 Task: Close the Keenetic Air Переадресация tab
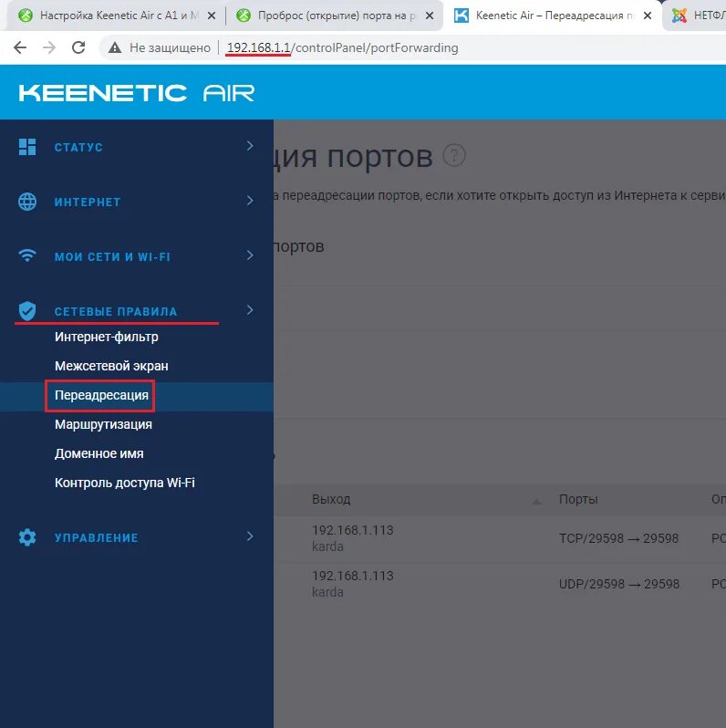(x=648, y=16)
